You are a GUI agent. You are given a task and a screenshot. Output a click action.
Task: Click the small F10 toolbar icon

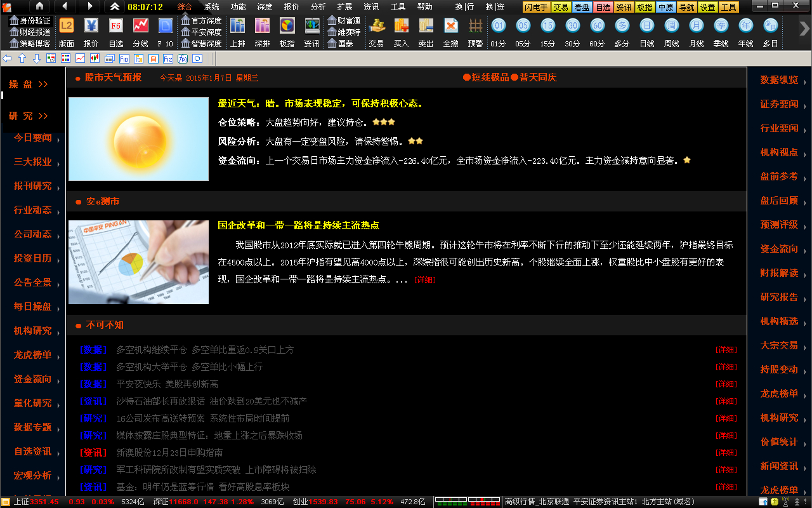(x=124, y=58)
